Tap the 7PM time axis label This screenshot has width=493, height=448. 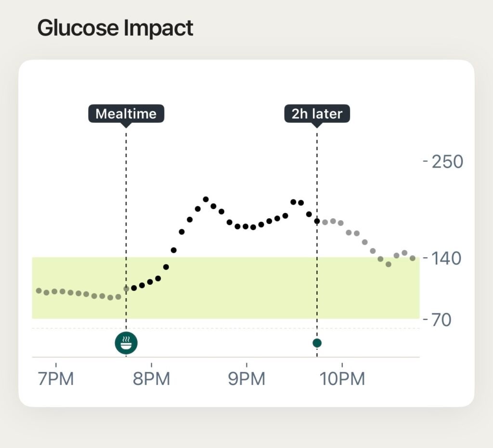[x=56, y=379]
